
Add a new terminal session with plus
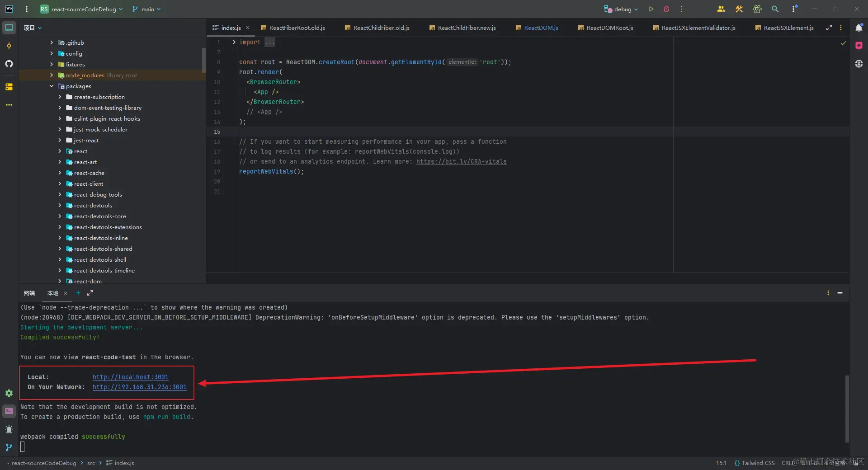(78, 293)
